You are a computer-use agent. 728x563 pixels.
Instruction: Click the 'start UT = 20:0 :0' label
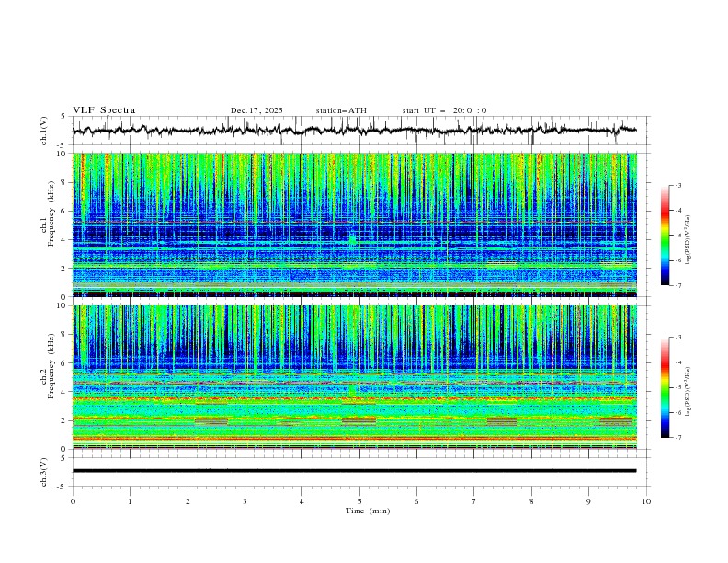pos(444,110)
